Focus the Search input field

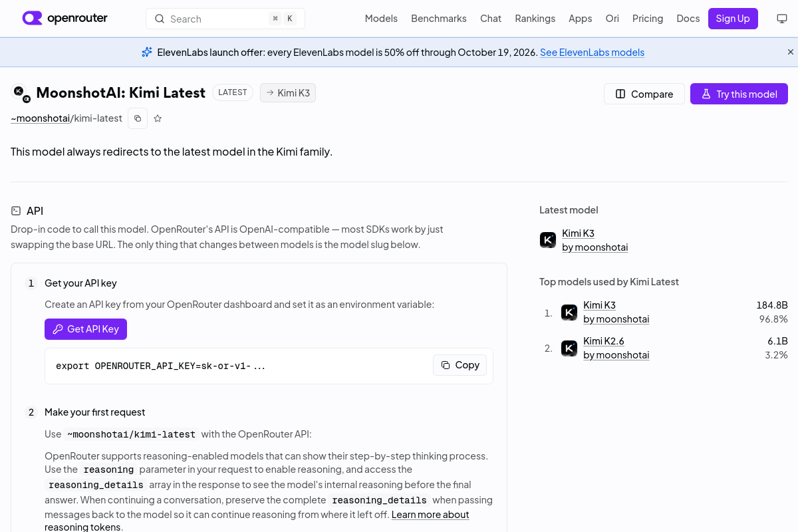225,19
